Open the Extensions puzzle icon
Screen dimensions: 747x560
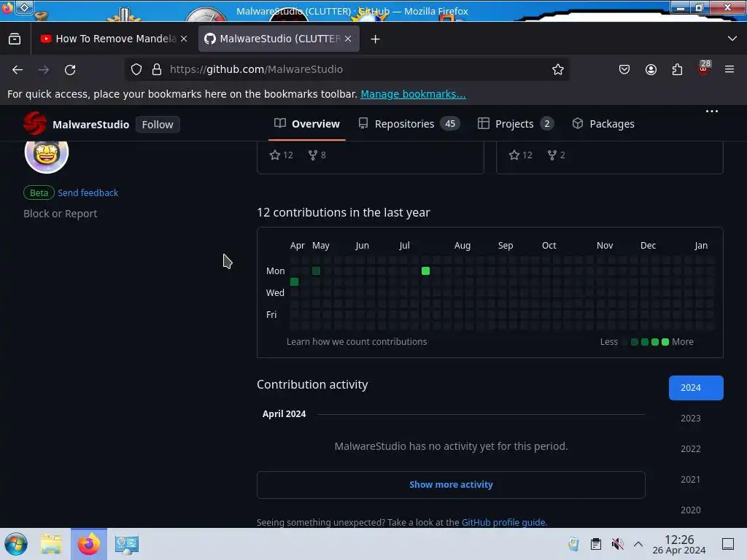(x=677, y=69)
